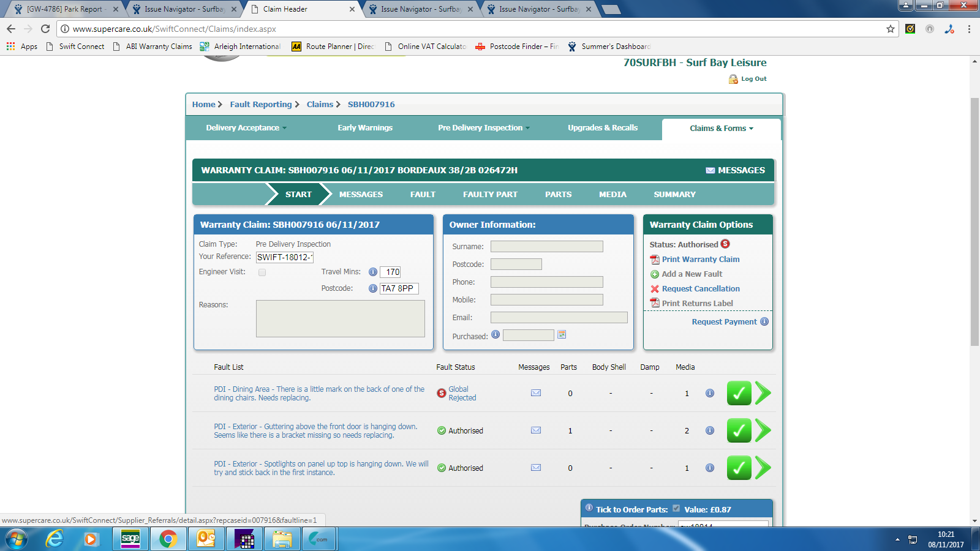Click the browser address bar
980x551 pixels.
pos(478,29)
